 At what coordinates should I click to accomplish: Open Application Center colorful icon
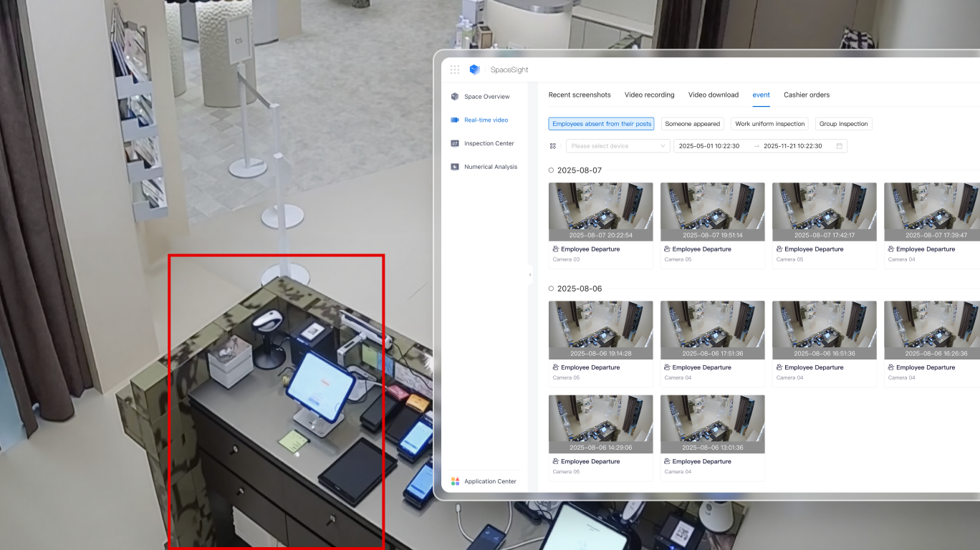tap(455, 481)
